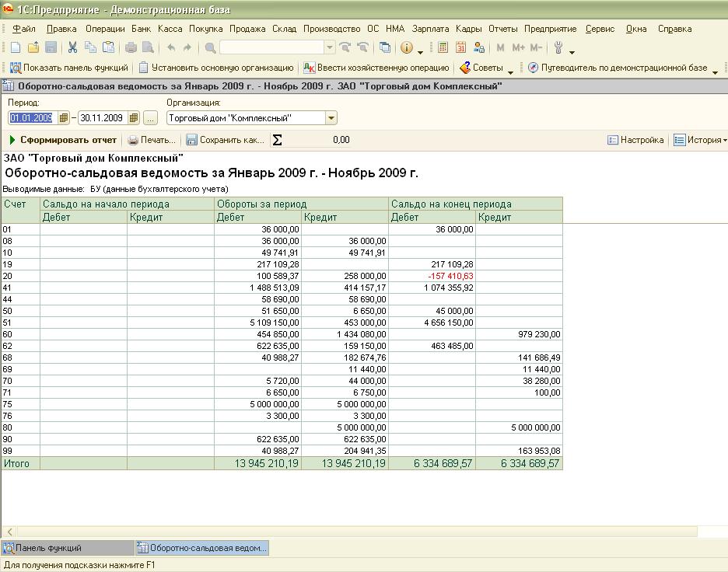Click Сохранить как... button
The height and width of the screenshot is (572, 728).
tap(226, 140)
